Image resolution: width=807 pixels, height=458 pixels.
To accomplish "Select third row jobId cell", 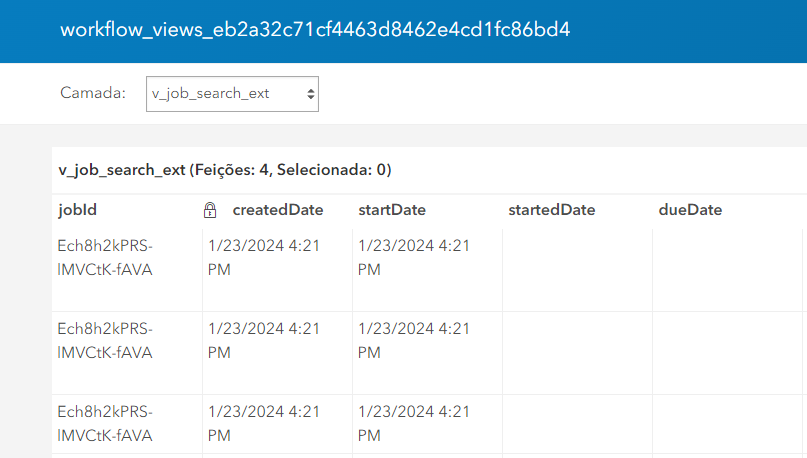I will coord(127,425).
